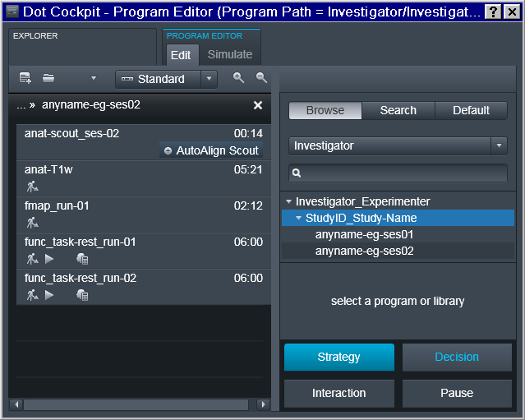
Task: Select the Search mode button
Action: (x=398, y=110)
